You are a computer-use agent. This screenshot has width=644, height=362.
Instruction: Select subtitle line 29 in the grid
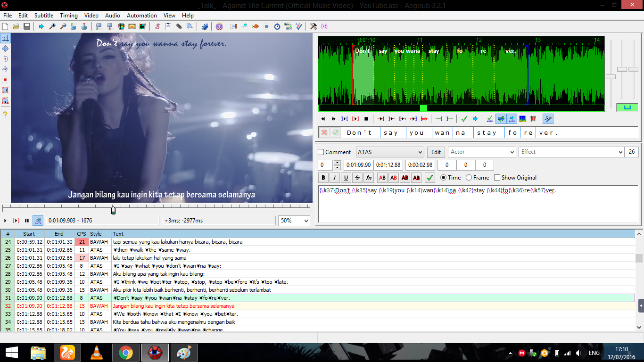[318, 282]
